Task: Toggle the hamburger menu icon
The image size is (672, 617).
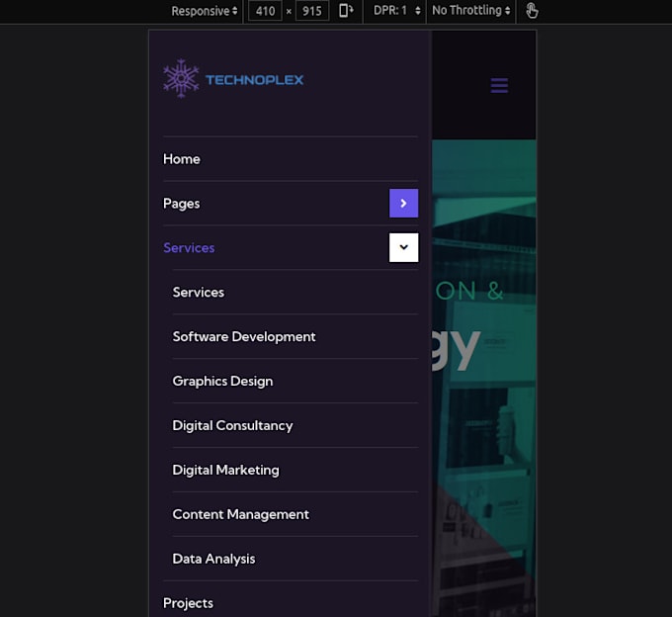Action: pos(499,86)
